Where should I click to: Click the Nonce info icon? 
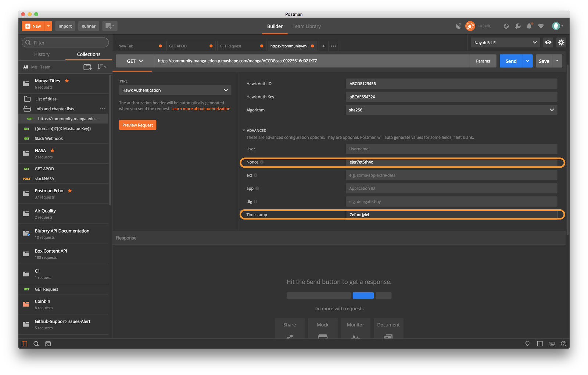point(262,162)
